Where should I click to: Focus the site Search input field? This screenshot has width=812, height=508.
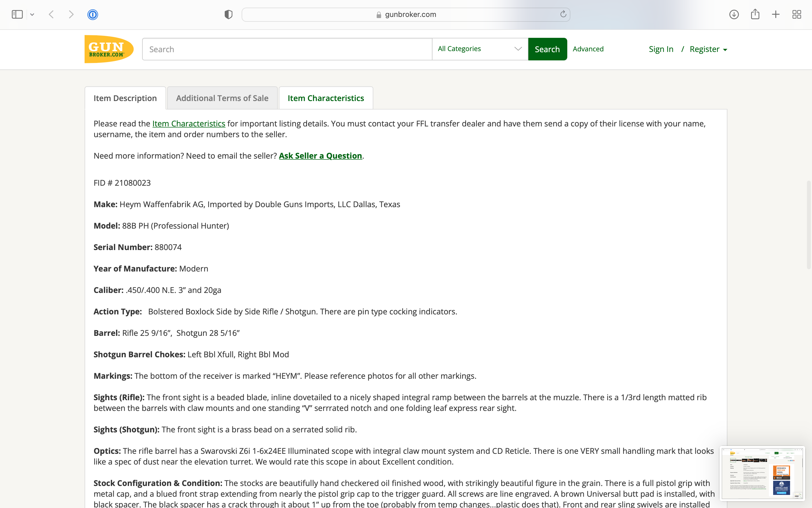tap(287, 49)
